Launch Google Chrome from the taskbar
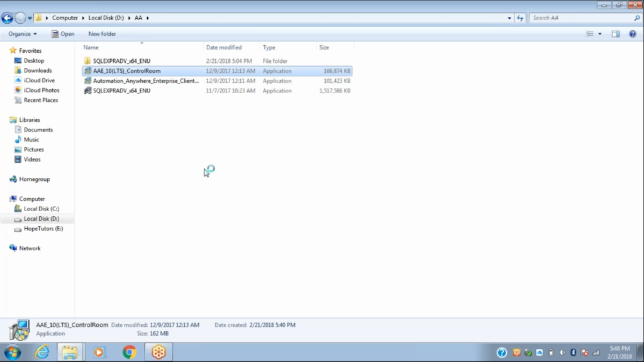The width and height of the screenshot is (644, 362). pyautogui.click(x=129, y=353)
